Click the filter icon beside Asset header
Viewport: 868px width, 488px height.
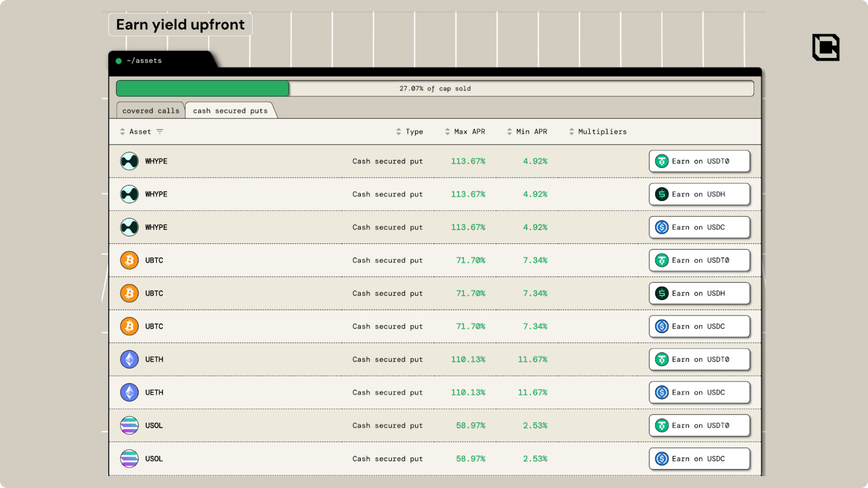(x=159, y=132)
